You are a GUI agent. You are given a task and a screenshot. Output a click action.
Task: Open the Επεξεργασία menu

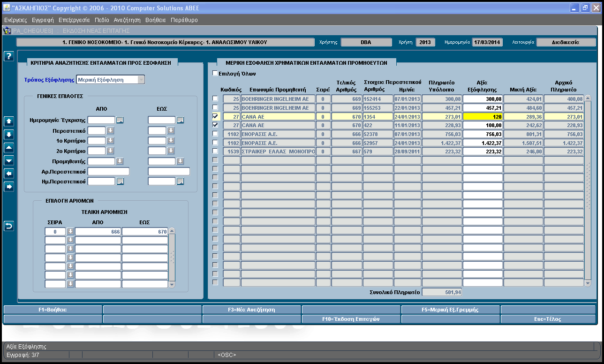coord(74,20)
